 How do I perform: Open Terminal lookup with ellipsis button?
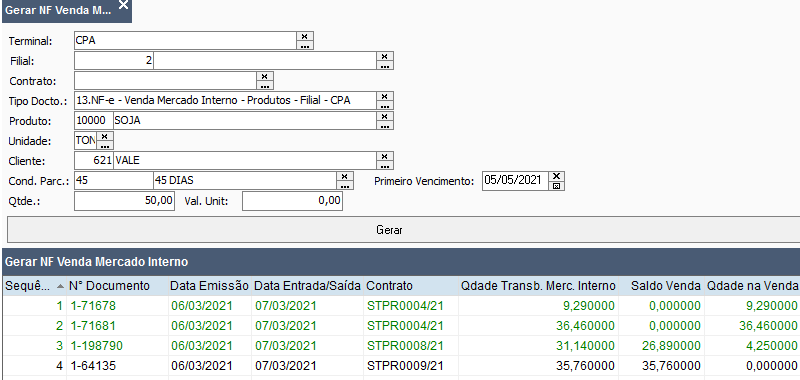305,45
